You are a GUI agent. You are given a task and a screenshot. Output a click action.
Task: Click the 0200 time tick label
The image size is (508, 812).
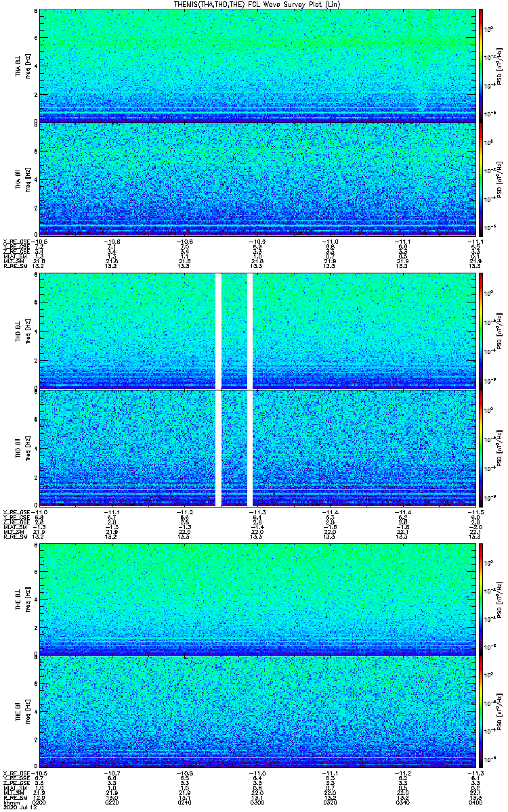40,803
